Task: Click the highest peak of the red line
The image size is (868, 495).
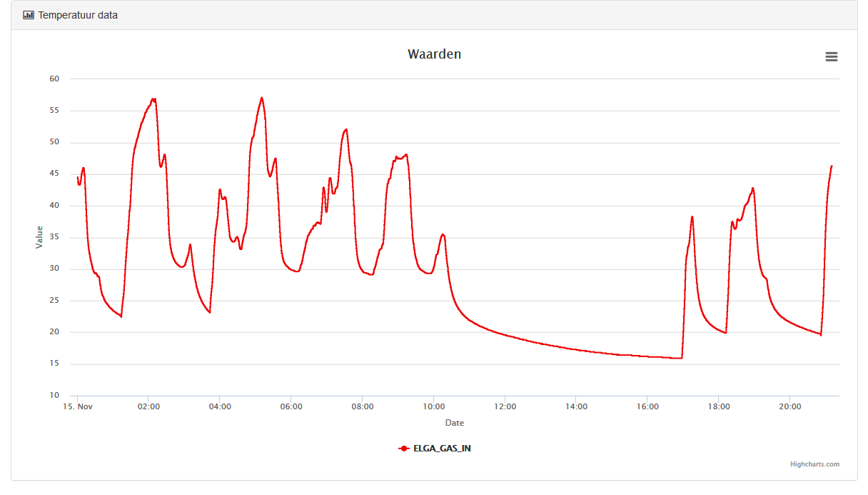Action: [262, 98]
